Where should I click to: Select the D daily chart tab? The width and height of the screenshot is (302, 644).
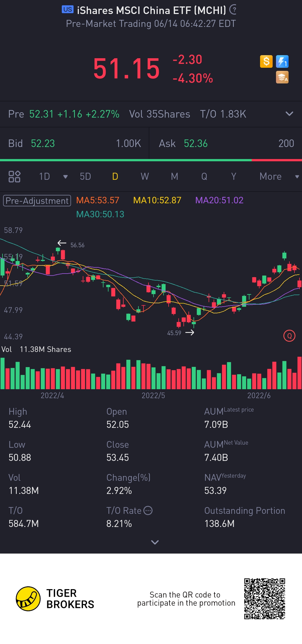[x=115, y=176]
